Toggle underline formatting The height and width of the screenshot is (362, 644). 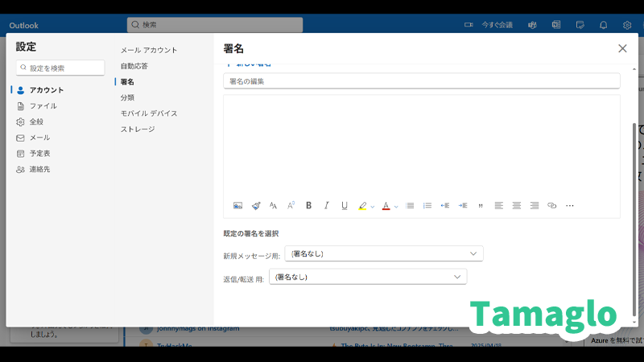point(345,206)
